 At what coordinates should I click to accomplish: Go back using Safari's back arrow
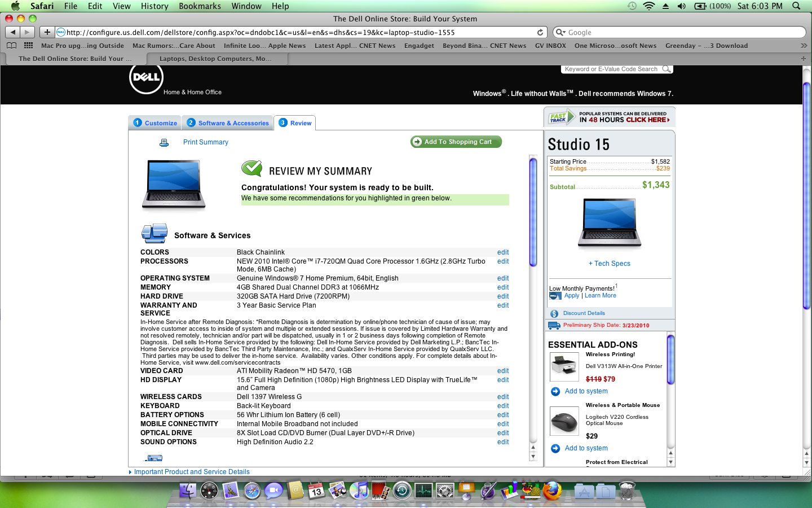point(13,32)
